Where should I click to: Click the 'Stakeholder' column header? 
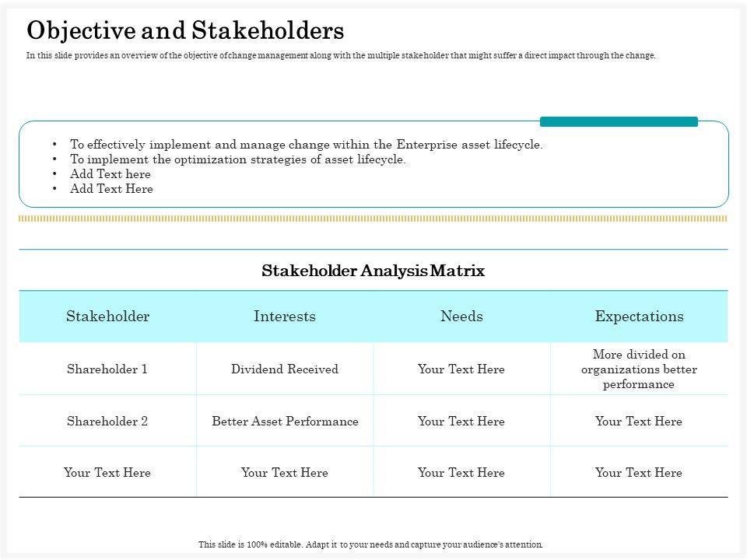pos(107,317)
